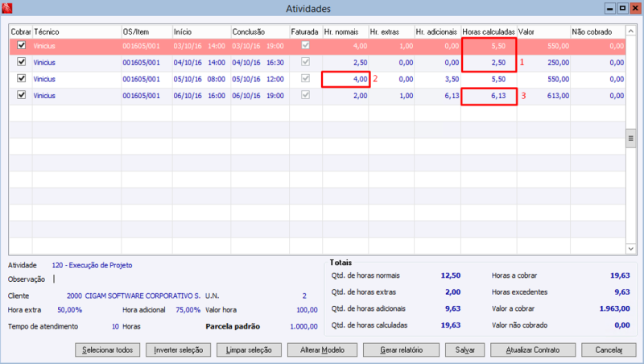Click client CIGAM SOFTWARE CORPORATIVO S.
The width and height of the screenshot is (644, 364).
point(142,296)
